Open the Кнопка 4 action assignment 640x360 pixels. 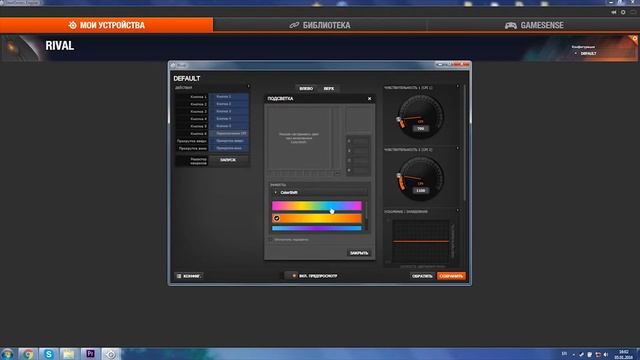point(229,119)
